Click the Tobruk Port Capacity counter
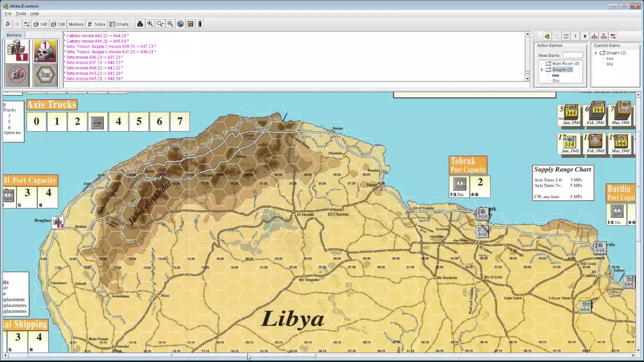 tap(459, 184)
